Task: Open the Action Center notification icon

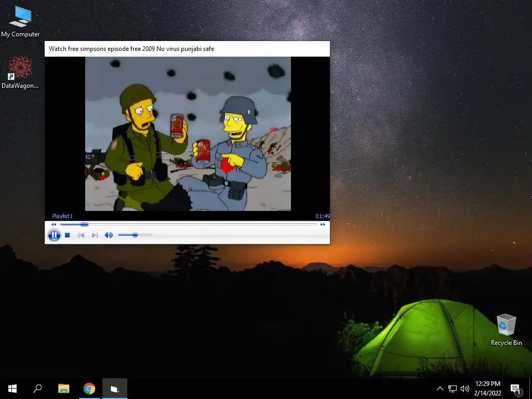Action: coord(516,389)
